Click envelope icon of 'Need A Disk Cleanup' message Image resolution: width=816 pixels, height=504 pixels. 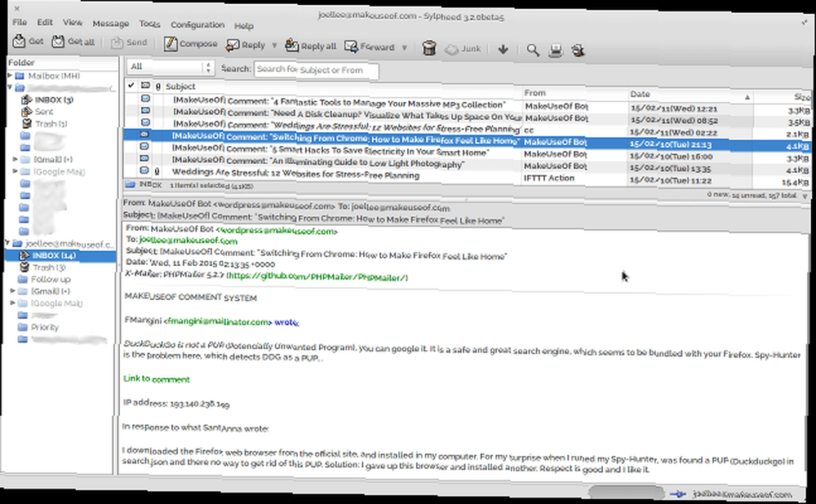[x=145, y=110]
